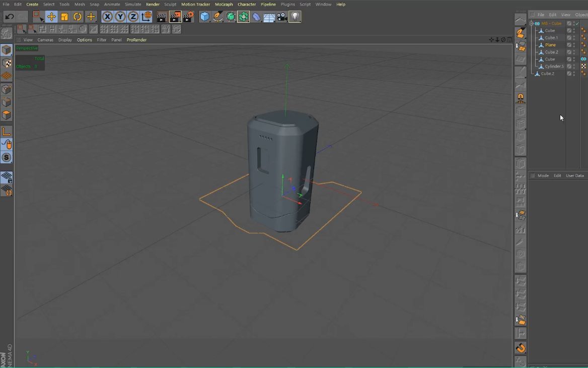Open the MoGraph menu

point(224,4)
